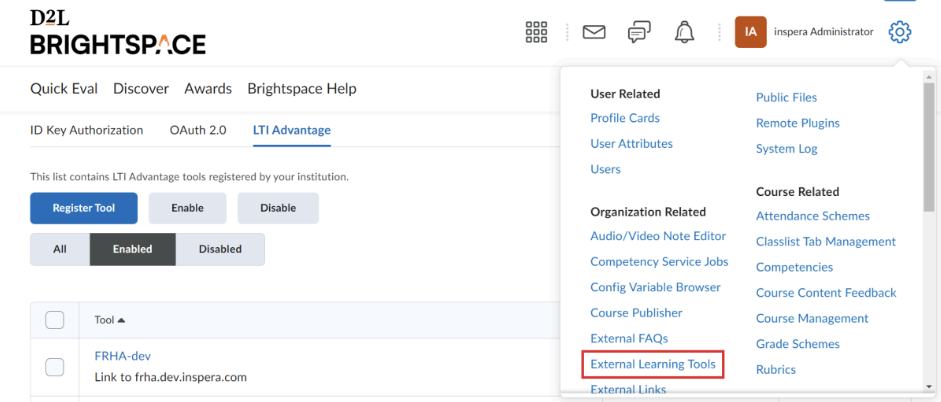Image resolution: width=941 pixels, height=402 pixels.
Task: Open Competency Service Jobs link
Action: 660,262
